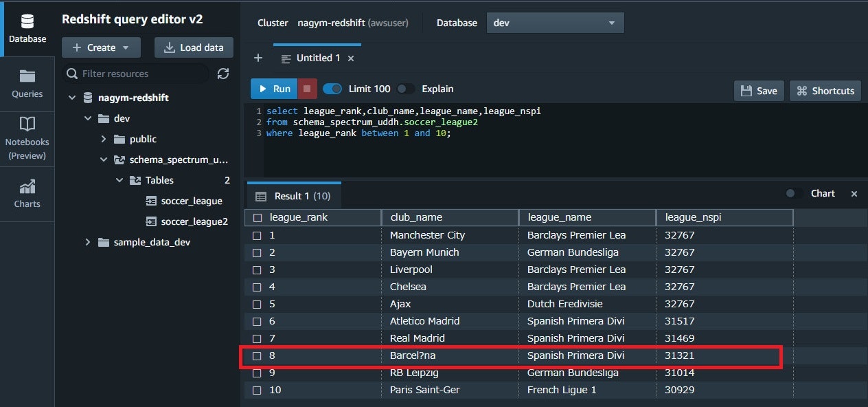Sort by league_rank column header
The image size is (868, 407).
[x=312, y=217]
